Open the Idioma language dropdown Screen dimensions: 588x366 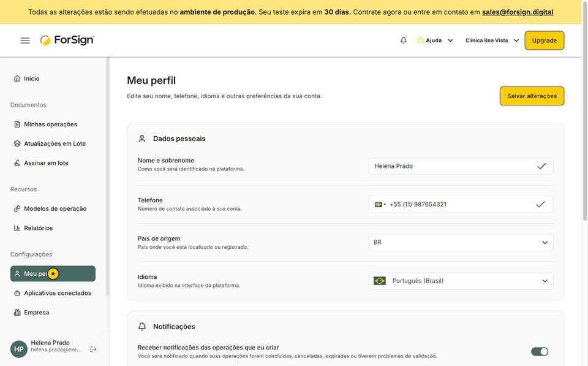pyautogui.click(x=461, y=281)
